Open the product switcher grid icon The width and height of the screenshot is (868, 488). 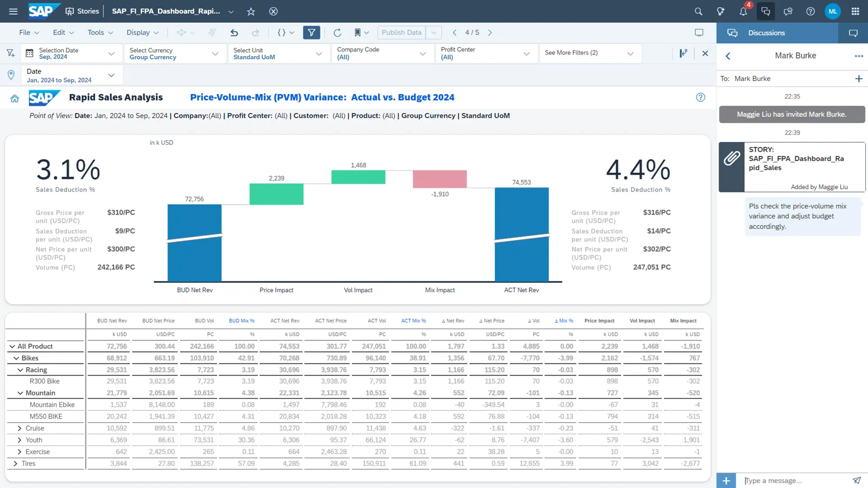855,11
